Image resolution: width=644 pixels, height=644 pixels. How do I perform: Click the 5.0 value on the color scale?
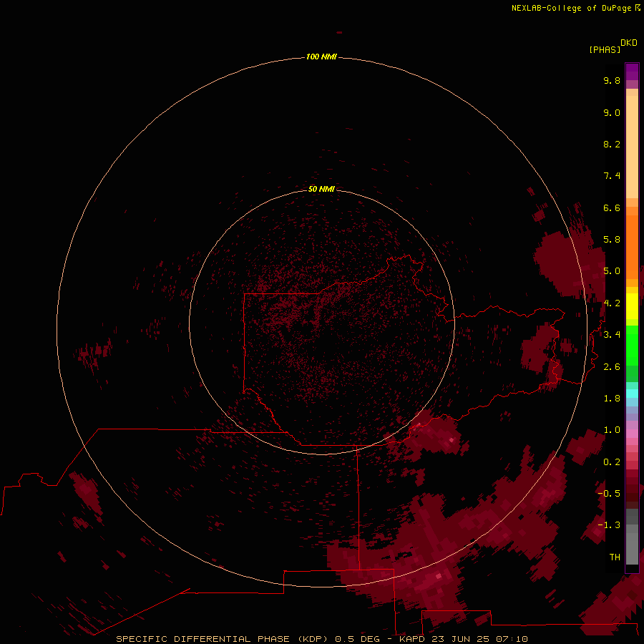coord(612,271)
